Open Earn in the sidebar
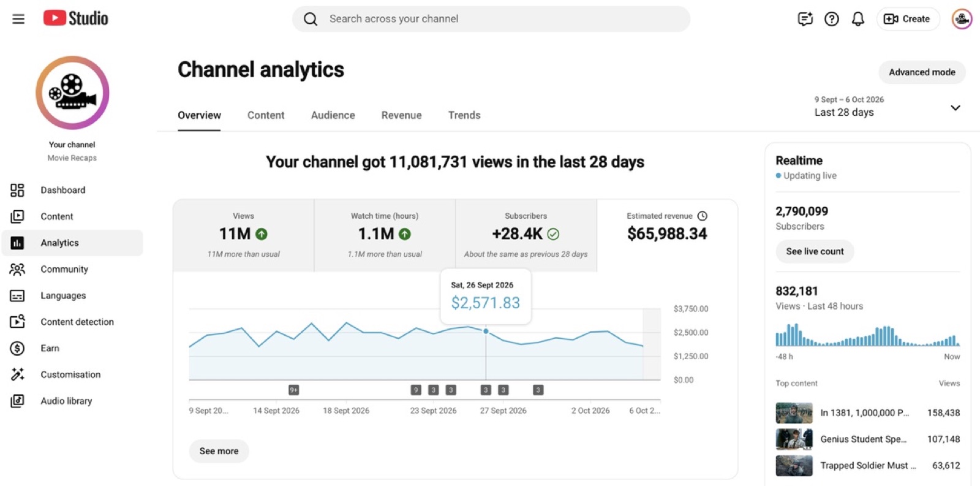The height and width of the screenshot is (486, 980). point(72,348)
